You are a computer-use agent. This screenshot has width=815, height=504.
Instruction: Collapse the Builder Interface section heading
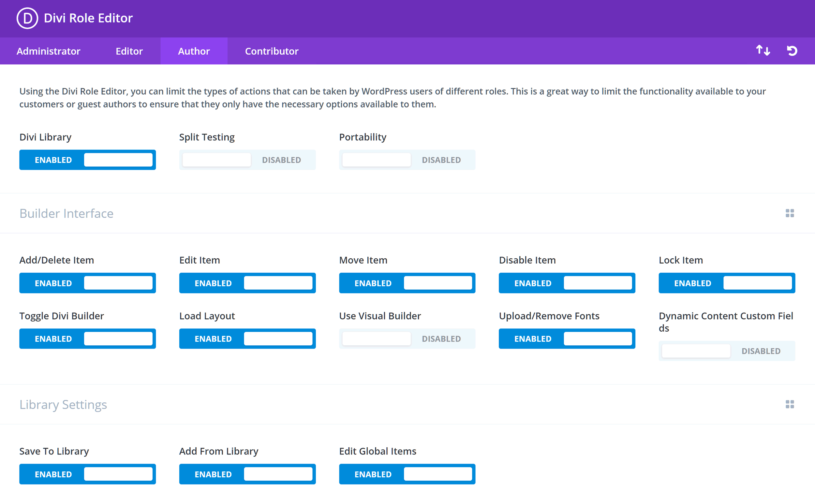pos(67,213)
